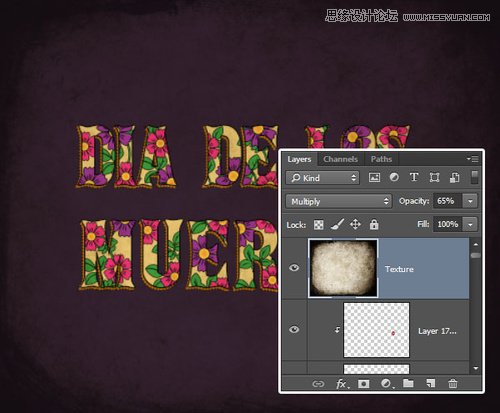Delete layer with trash icon
The image size is (500, 413).
point(453,384)
